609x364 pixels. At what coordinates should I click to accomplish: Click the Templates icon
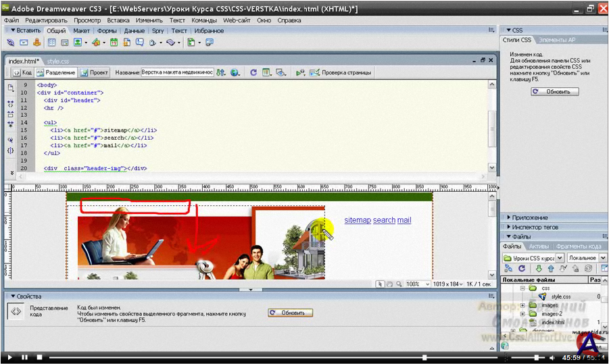click(x=191, y=43)
